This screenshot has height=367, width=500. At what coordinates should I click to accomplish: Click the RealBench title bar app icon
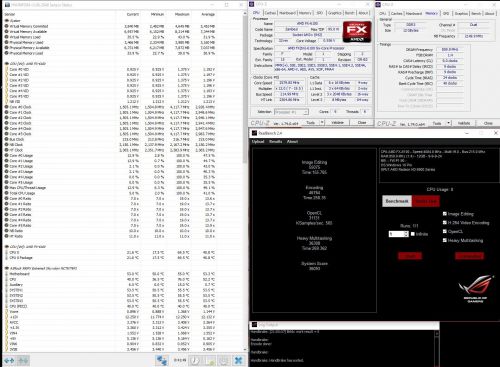pos(254,133)
